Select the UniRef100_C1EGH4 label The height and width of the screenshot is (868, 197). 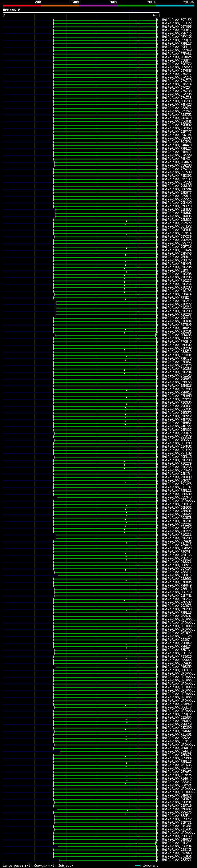tap(177, 321)
